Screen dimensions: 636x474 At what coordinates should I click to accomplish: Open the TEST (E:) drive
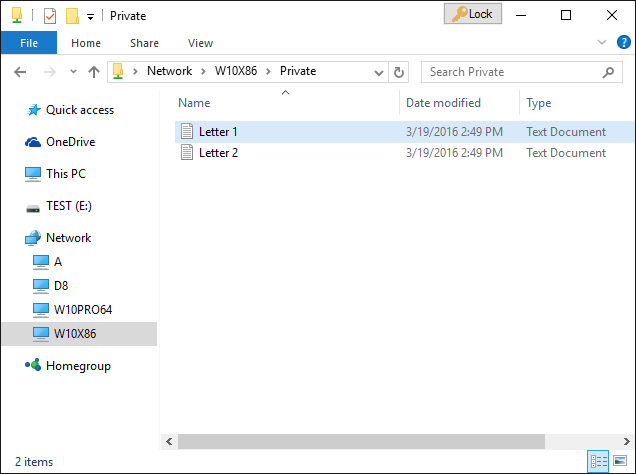coord(69,206)
